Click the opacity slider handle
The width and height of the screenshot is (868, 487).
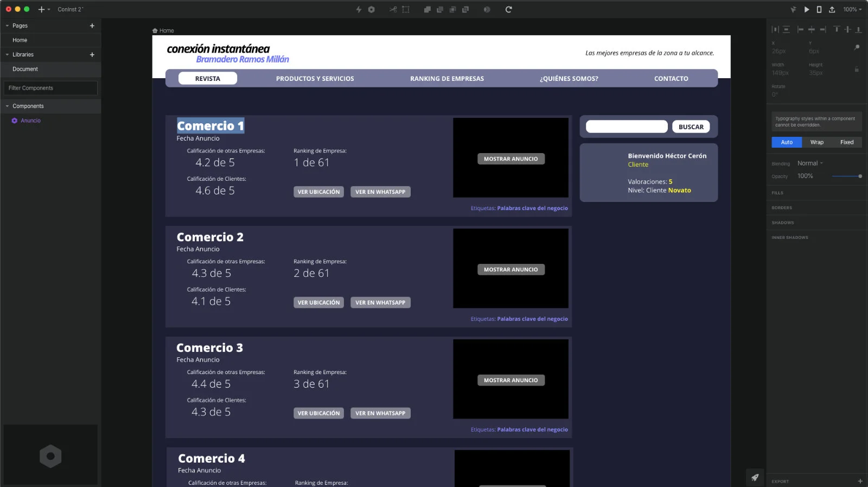(860, 176)
